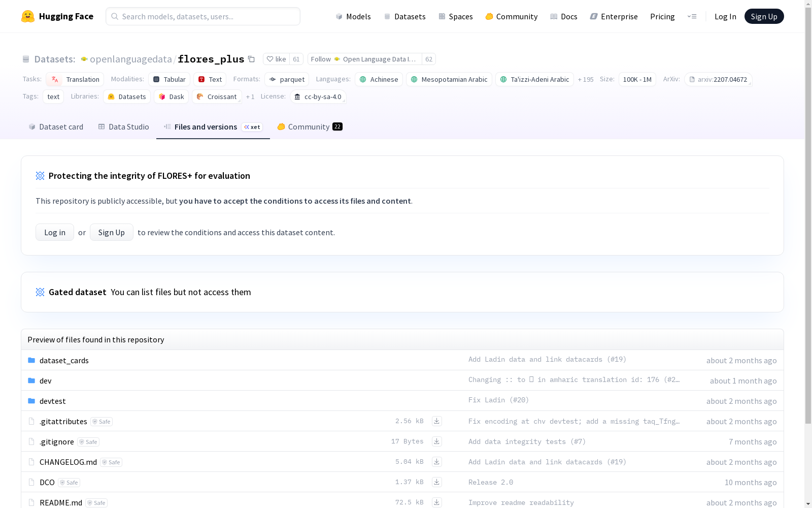Viewport: 812px width, 508px height.
Task: Download the CHANGELOG.md file
Action: tap(436, 461)
